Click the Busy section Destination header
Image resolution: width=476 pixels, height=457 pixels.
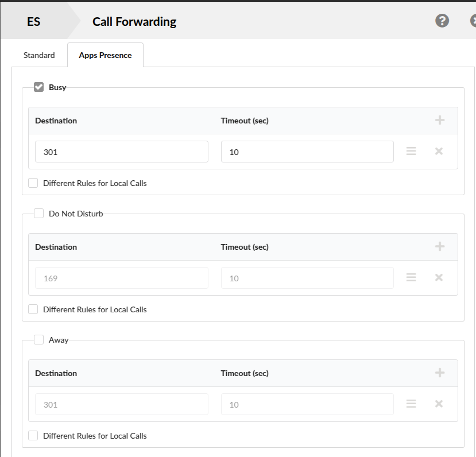(56, 121)
